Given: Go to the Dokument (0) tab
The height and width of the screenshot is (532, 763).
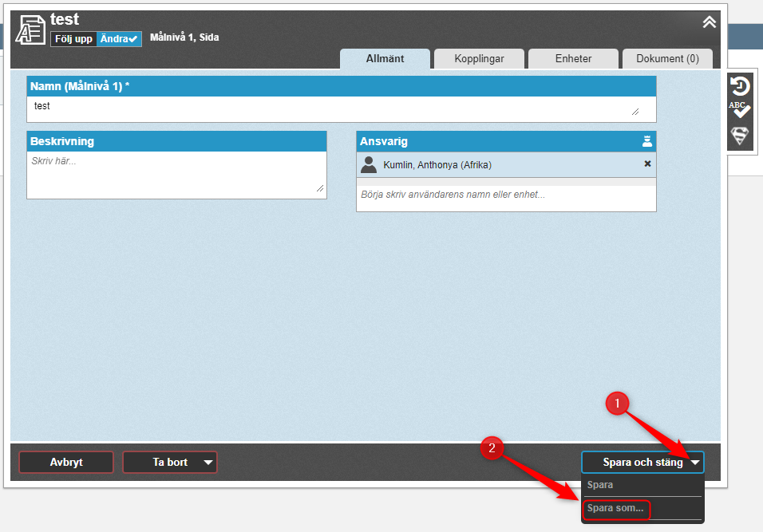Looking at the screenshot, I should pos(667,58).
